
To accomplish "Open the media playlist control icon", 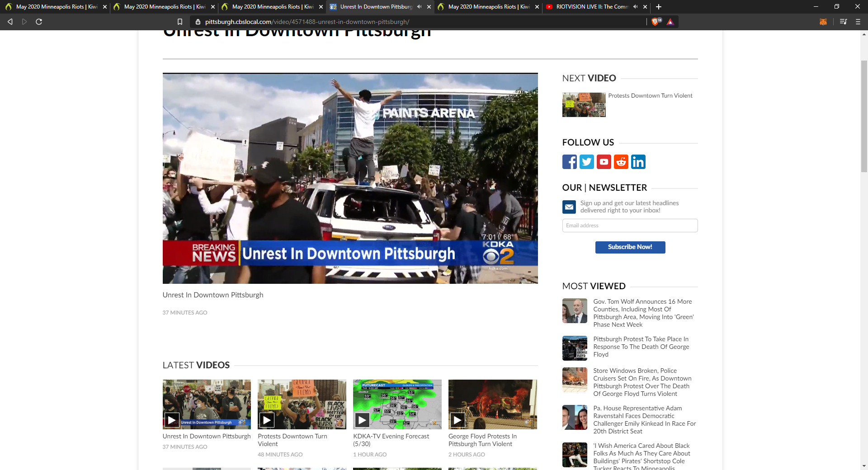I will click(843, 22).
